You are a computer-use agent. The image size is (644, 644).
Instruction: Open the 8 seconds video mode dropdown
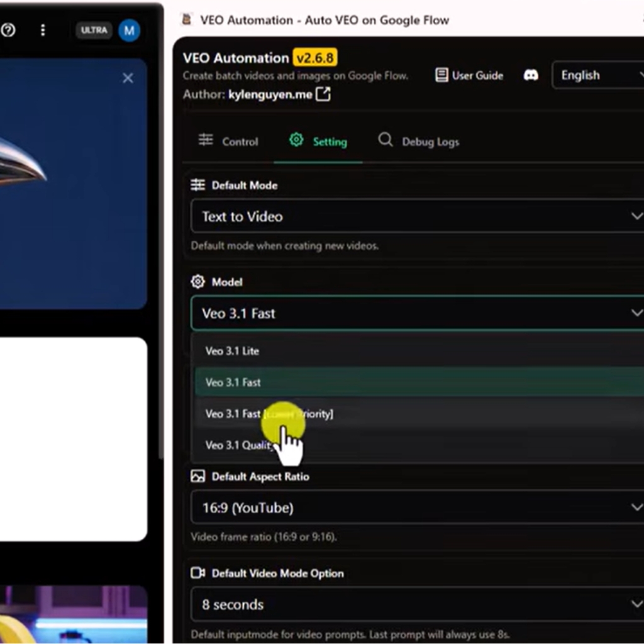click(418, 604)
